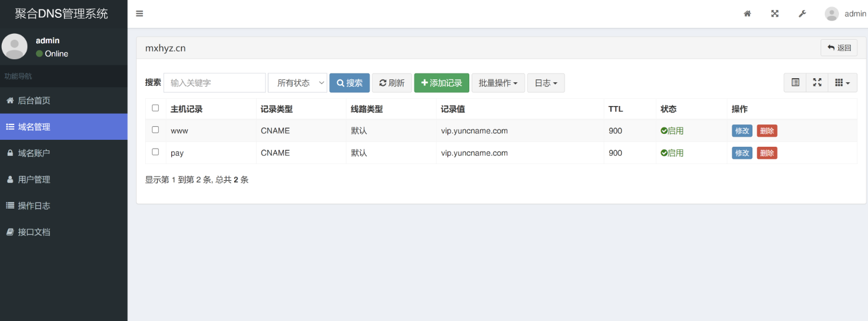Screen dimensions: 868x321
Task: Click the 刷新 refresh button
Action: [x=392, y=83]
